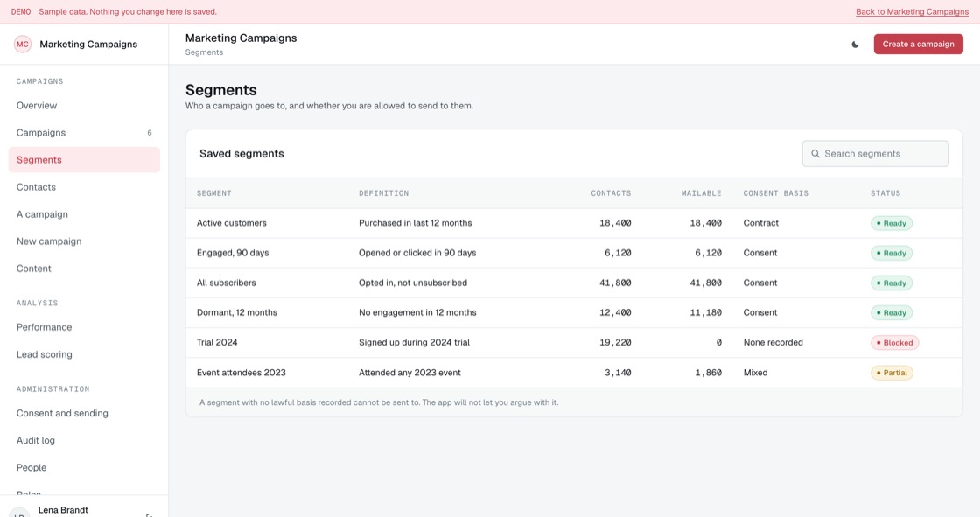
Task: Click Ready badge for Dormant, 12 months
Action: [892, 312]
